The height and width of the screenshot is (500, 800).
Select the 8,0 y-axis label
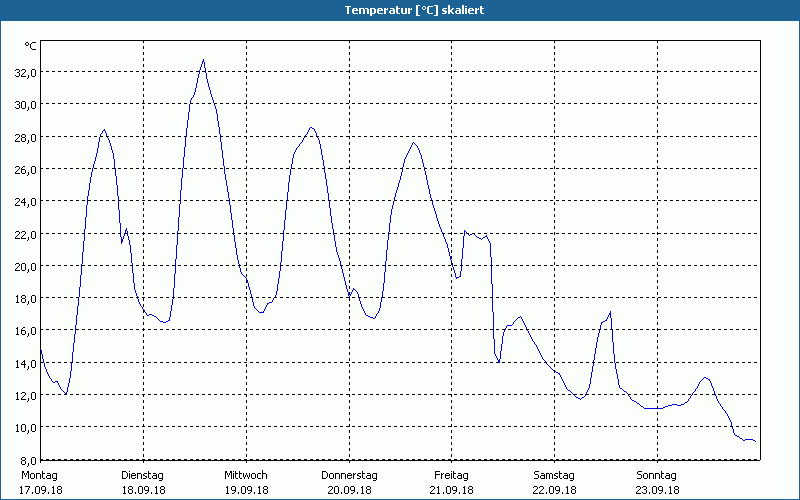[x=27, y=460]
